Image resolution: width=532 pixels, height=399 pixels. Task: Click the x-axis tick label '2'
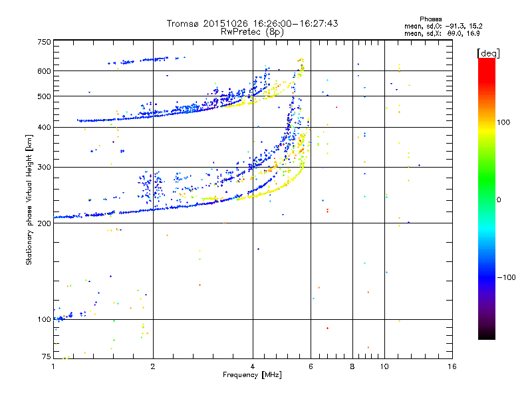pyautogui.click(x=153, y=366)
